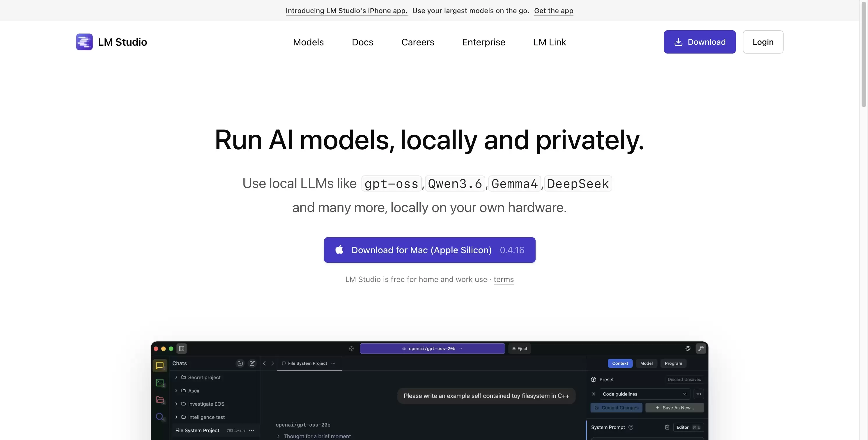
Task: Toggle the wrench settings panel icon
Action: point(701,348)
